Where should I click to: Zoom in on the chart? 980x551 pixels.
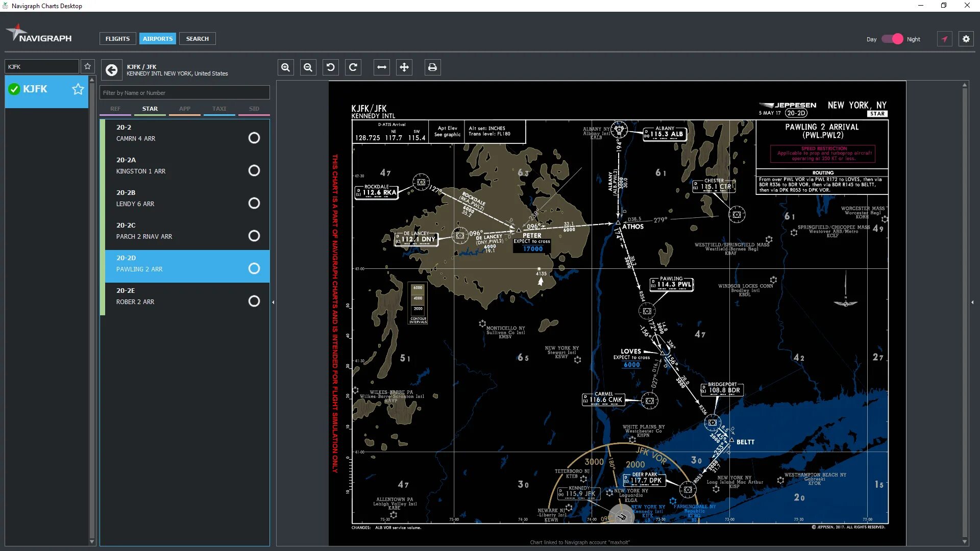click(x=286, y=67)
